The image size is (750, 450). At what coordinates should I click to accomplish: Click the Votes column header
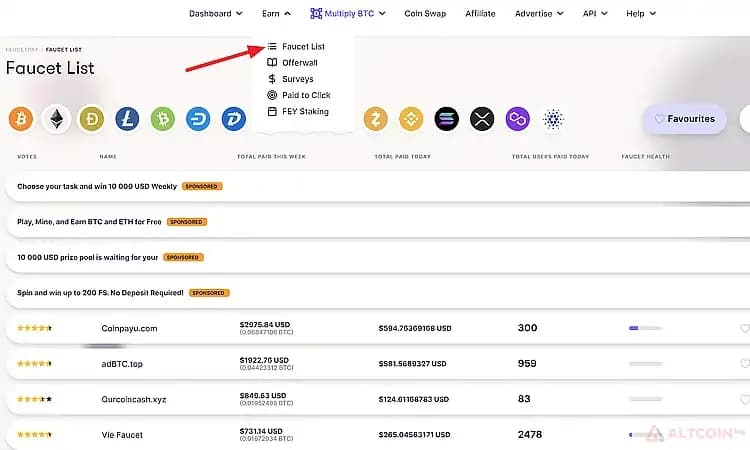pyautogui.click(x=27, y=156)
